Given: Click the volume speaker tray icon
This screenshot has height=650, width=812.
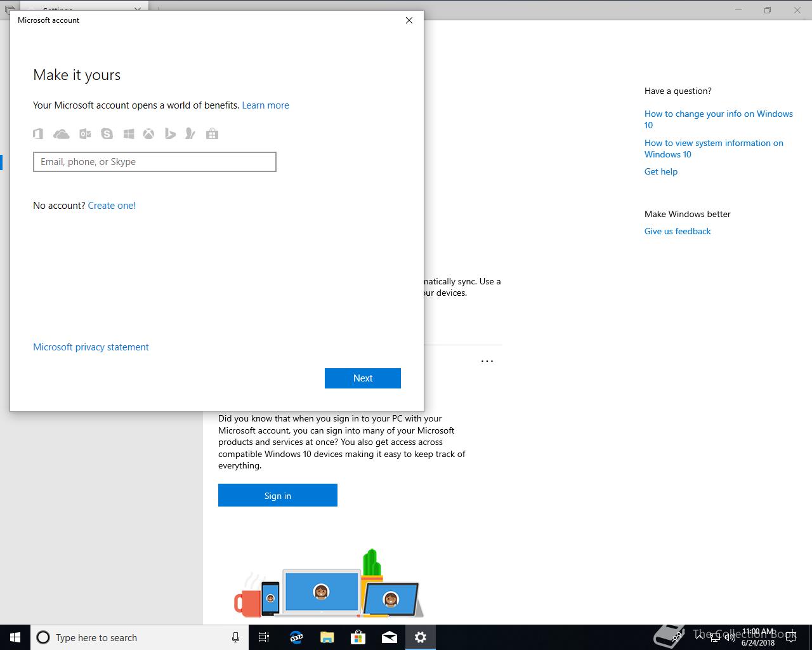Looking at the screenshot, I should [x=730, y=637].
